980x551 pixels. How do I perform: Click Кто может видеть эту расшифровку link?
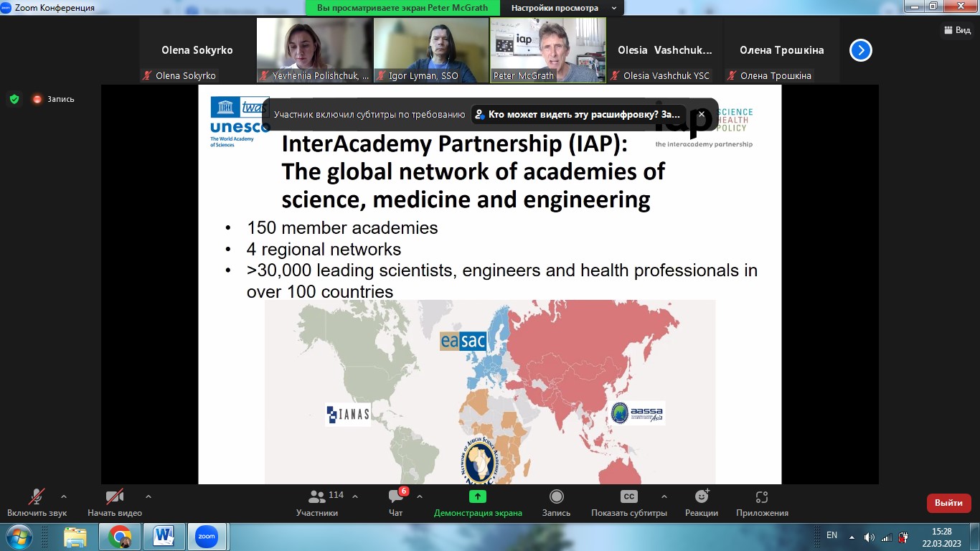click(x=578, y=114)
